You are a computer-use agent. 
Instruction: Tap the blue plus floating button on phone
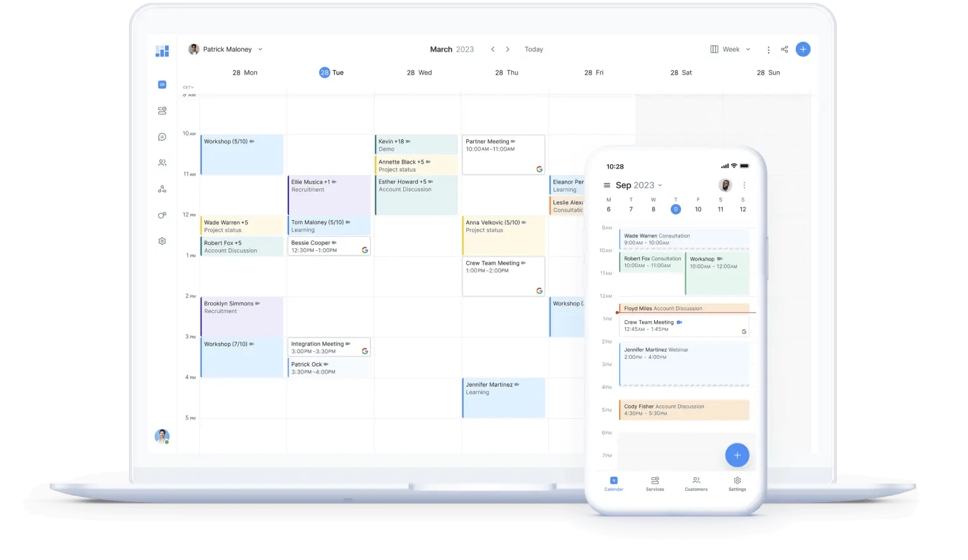coord(737,455)
